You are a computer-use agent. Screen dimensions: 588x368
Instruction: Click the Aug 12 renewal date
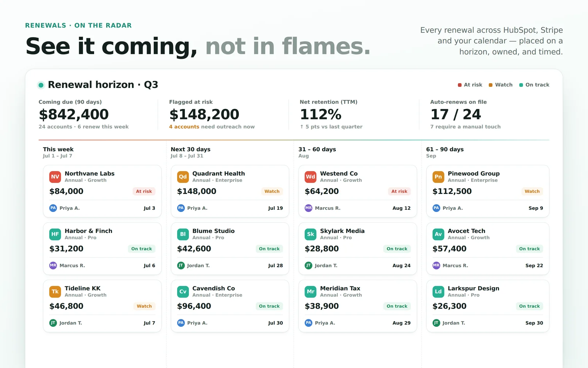click(401, 208)
